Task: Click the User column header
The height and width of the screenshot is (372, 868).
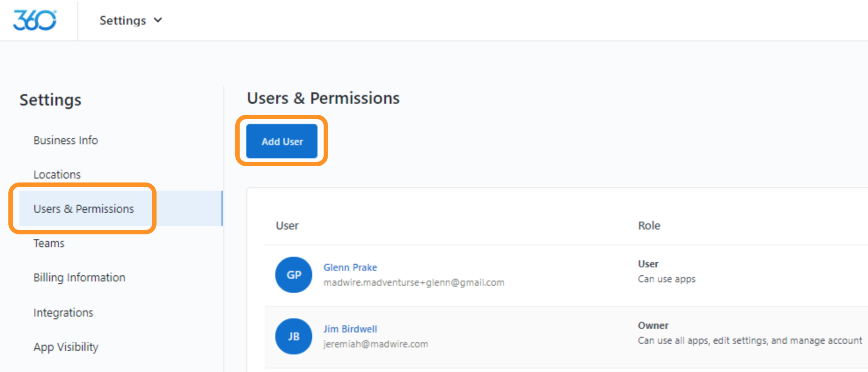Action: pyautogui.click(x=287, y=226)
